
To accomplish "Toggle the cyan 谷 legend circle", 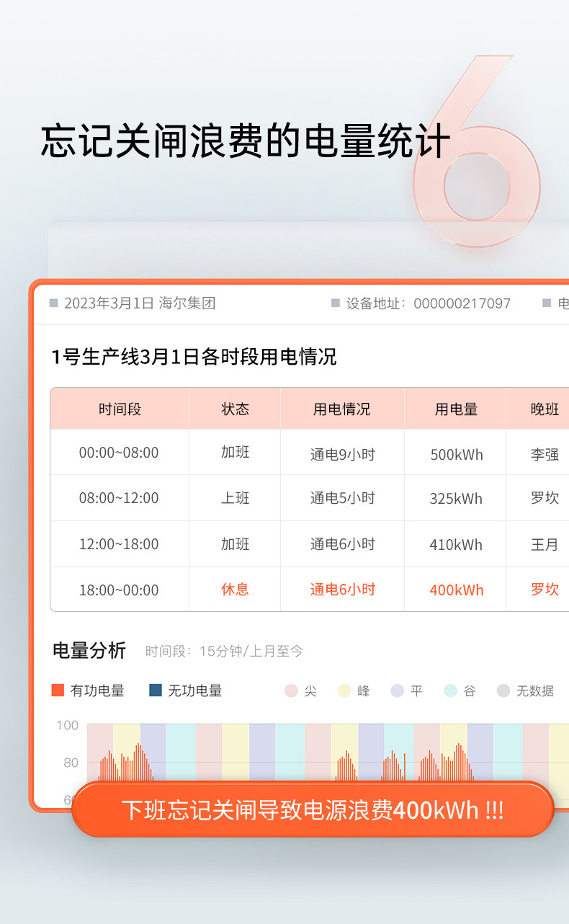I will click(x=451, y=690).
